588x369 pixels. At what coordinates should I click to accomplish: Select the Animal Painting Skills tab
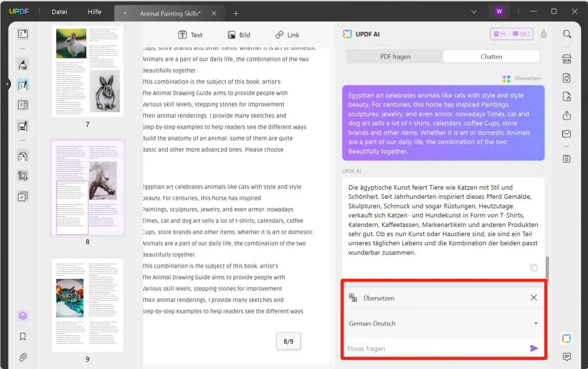click(170, 14)
